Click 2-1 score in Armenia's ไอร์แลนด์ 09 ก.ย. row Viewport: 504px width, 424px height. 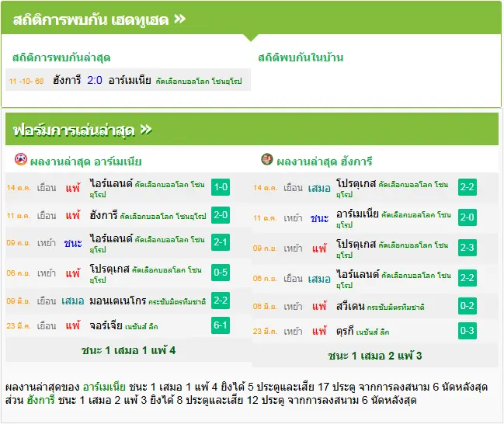coord(221,242)
